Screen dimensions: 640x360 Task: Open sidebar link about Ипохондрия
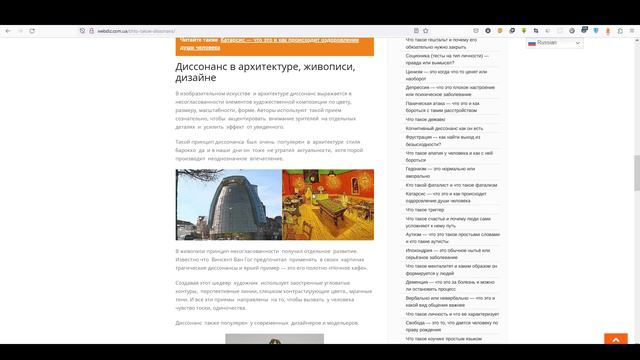(448, 254)
